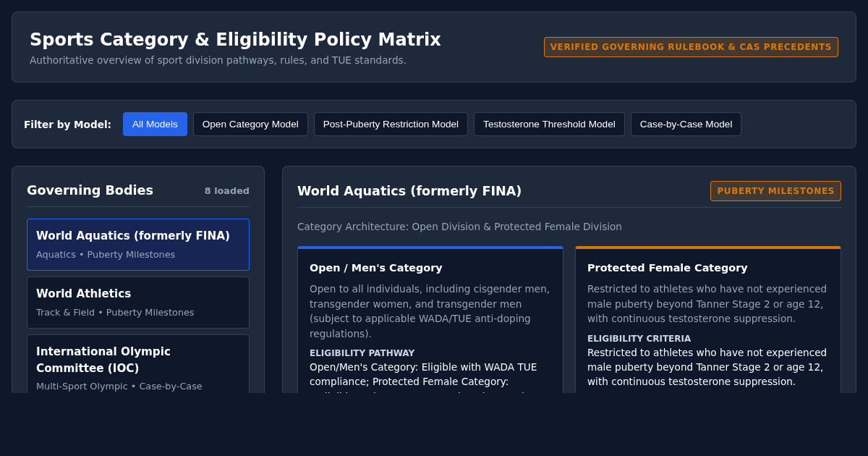Click the 'Track & Field • Puberty Milestones' subtitle

[115, 313]
